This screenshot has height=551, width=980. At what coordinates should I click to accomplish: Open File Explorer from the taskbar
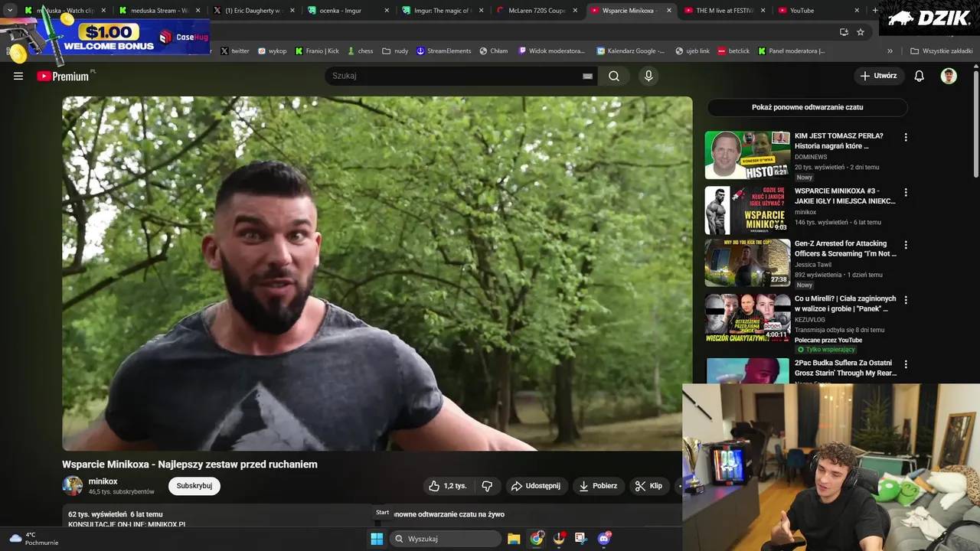click(x=514, y=539)
